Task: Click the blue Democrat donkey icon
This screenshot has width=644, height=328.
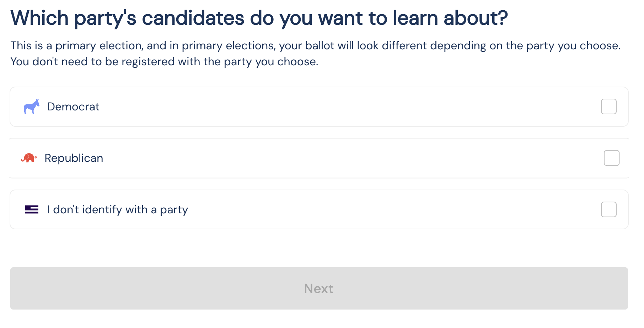Action: point(31,106)
